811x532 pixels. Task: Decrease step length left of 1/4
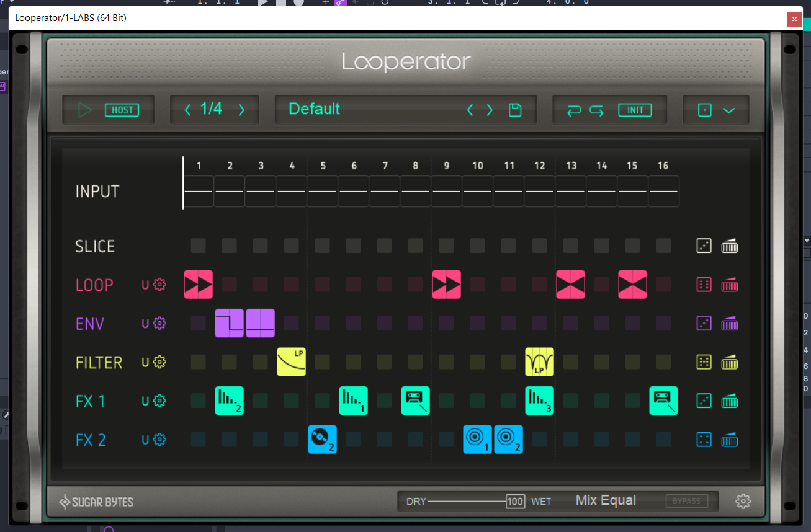pyautogui.click(x=187, y=110)
